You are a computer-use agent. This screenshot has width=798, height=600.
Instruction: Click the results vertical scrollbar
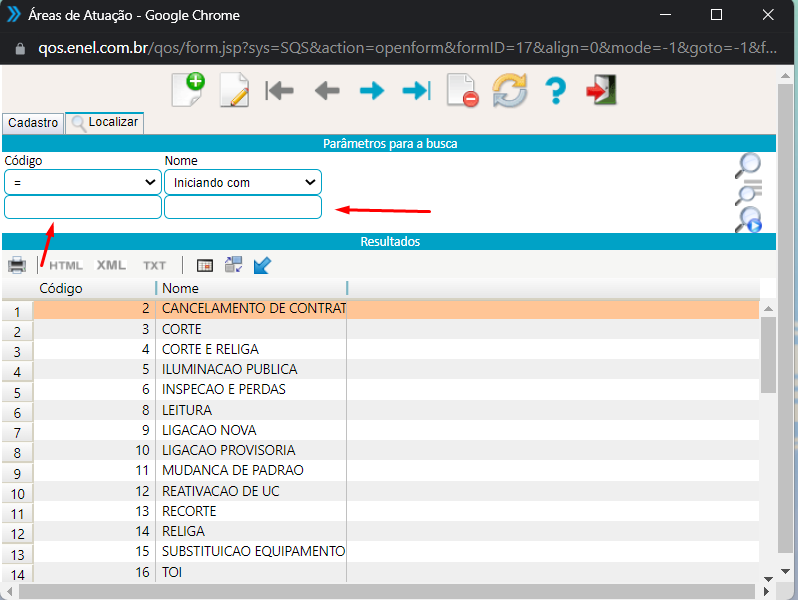[x=768, y=355]
